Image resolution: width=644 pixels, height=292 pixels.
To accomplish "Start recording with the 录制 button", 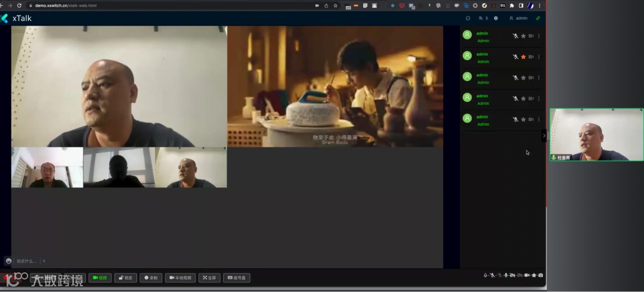I will click(151, 278).
